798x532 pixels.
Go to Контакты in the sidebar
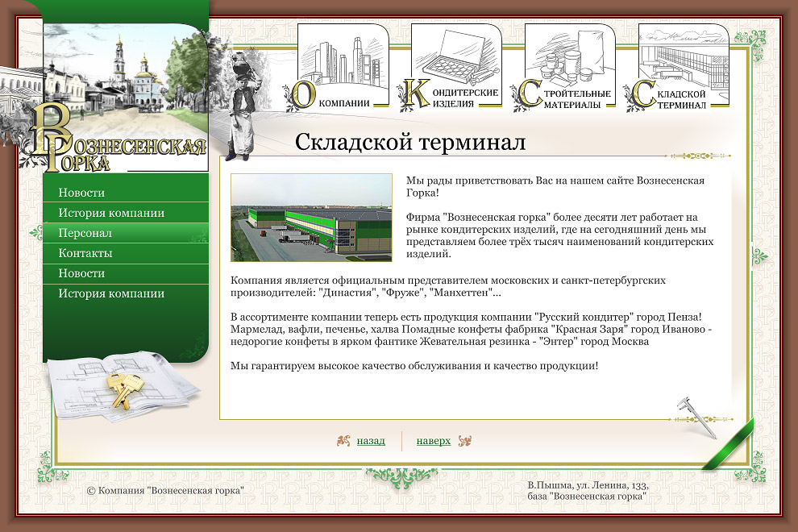pyautogui.click(x=85, y=253)
